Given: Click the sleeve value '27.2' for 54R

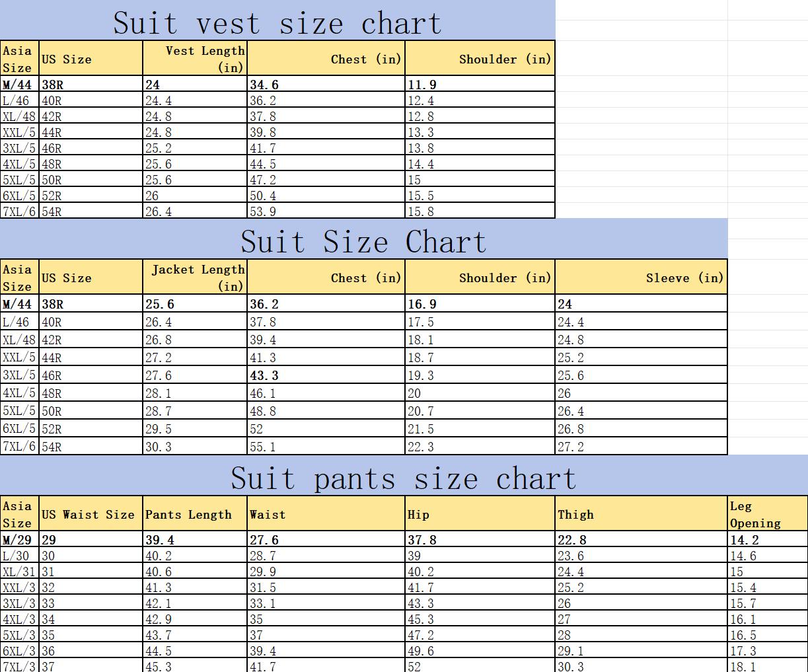Looking at the screenshot, I should pyautogui.click(x=569, y=446).
